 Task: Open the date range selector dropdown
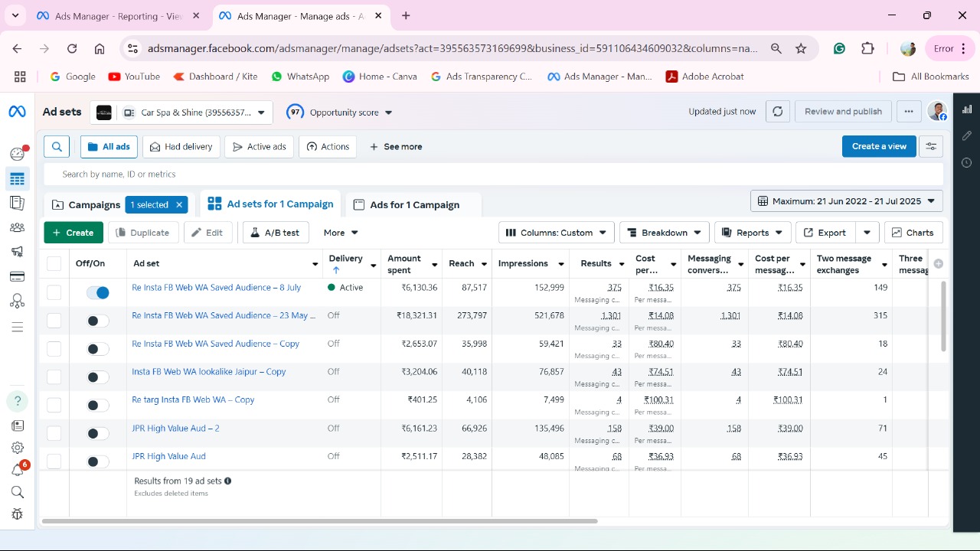tap(846, 201)
